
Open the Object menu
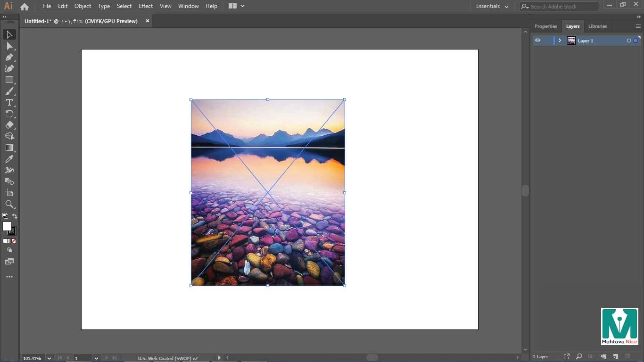[x=83, y=6]
